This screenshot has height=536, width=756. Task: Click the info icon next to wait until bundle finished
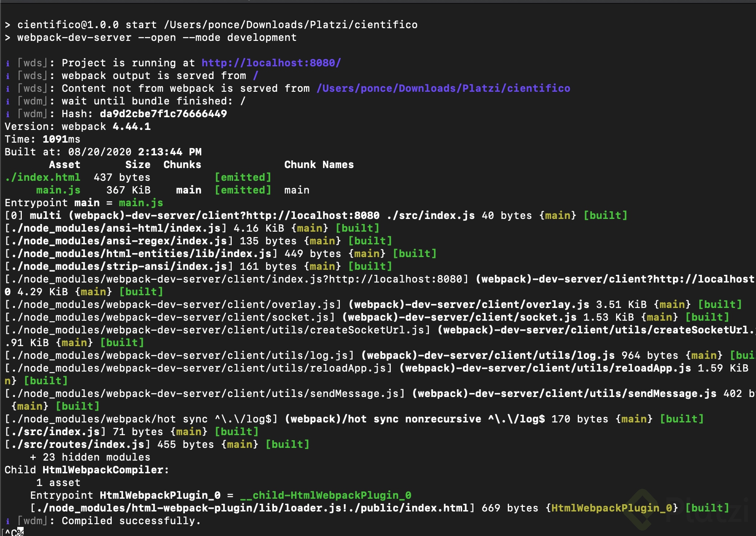[x=7, y=101]
